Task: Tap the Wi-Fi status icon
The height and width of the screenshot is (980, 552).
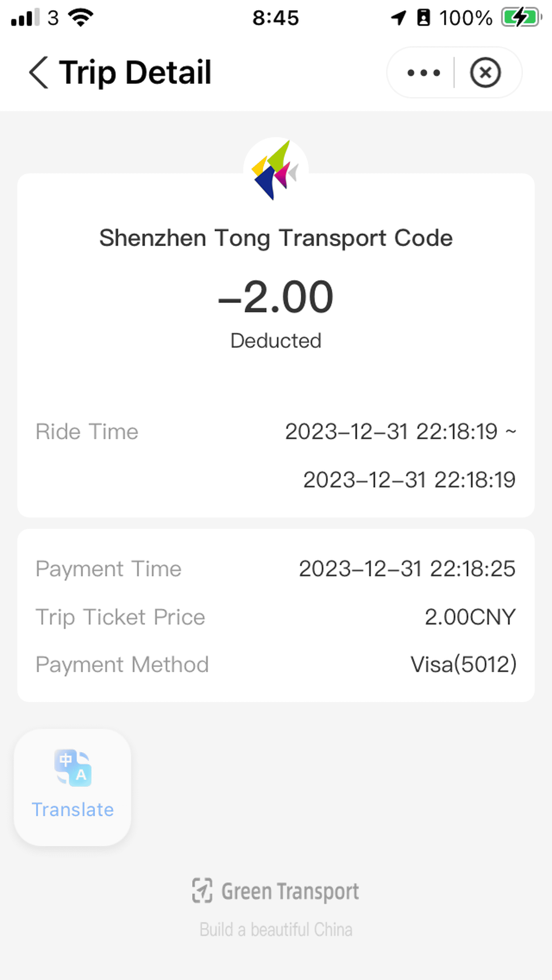Action: pyautogui.click(x=80, y=17)
